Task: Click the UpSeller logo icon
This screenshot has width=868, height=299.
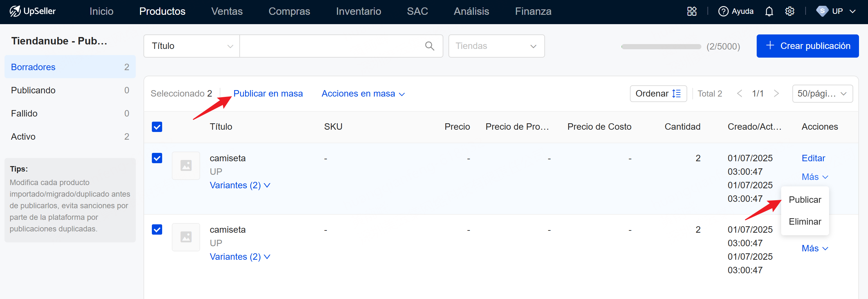Action: (x=15, y=11)
